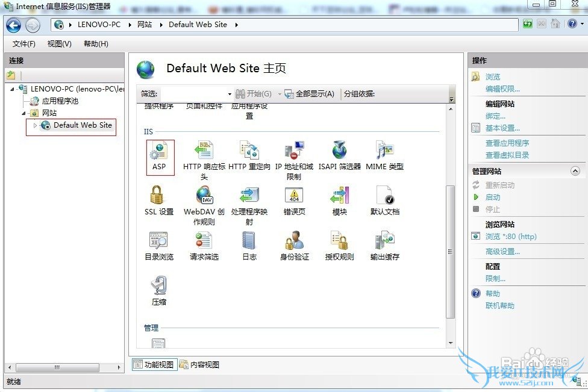This screenshot has height=392, width=588.
Task: Open MIME 类型 feature
Action: (385, 156)
